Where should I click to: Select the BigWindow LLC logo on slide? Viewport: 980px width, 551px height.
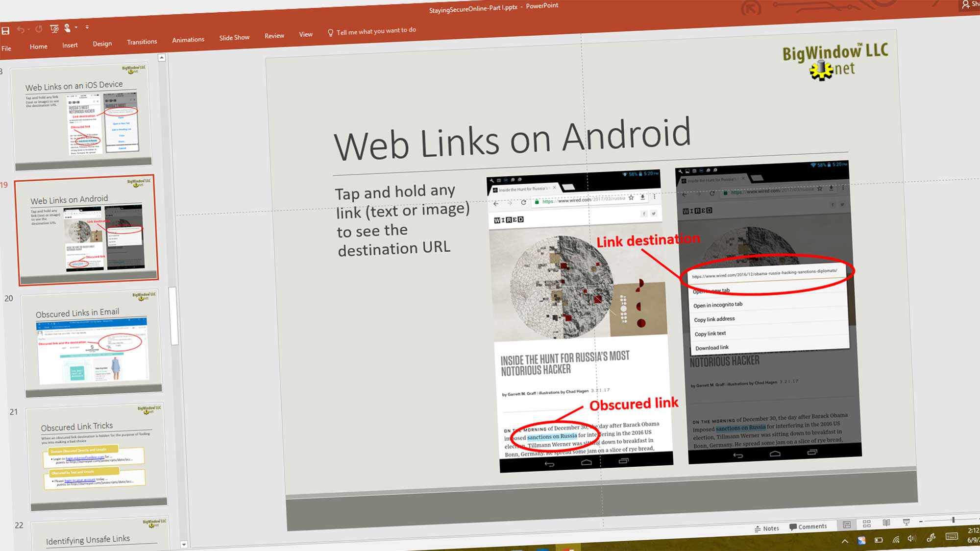835,61
